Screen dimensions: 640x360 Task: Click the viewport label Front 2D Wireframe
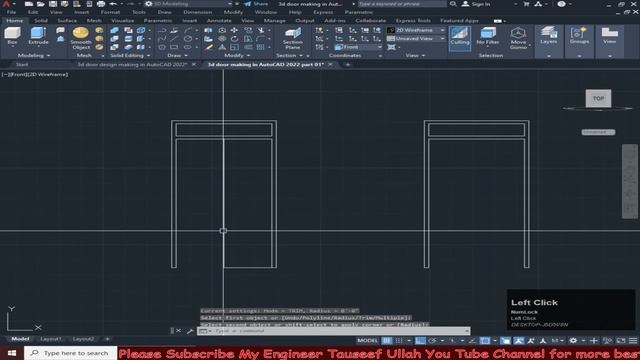[35, 75]
